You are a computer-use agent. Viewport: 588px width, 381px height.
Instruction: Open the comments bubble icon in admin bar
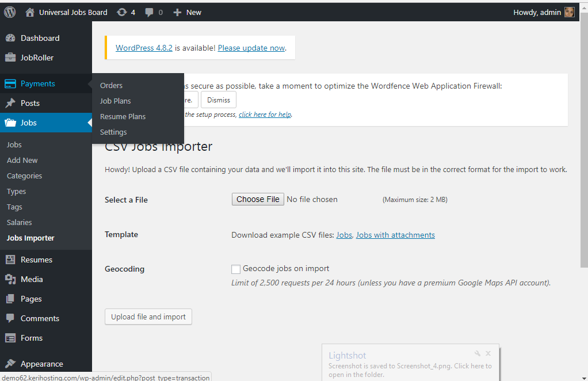click(149, 13)
